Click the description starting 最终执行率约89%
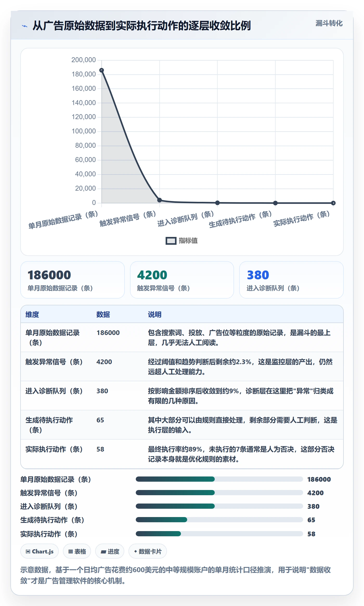364x606 pixels. (241, 454)
